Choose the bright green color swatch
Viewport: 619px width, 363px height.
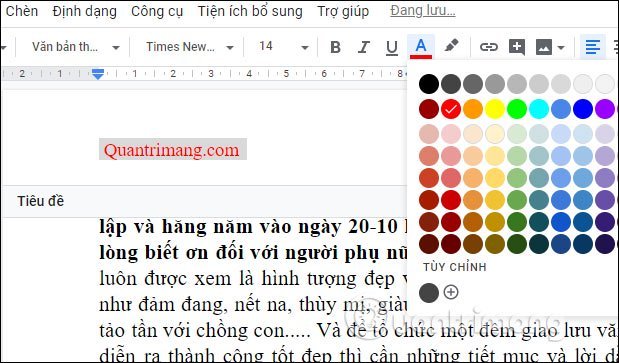coord(517,109)
